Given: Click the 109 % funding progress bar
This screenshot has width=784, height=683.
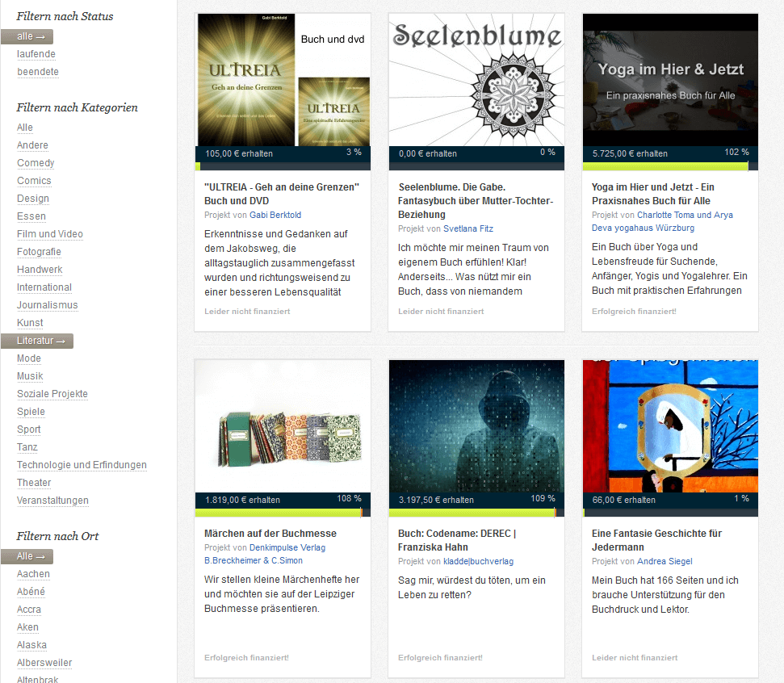Looking at the screenshot, I should 476,513.
